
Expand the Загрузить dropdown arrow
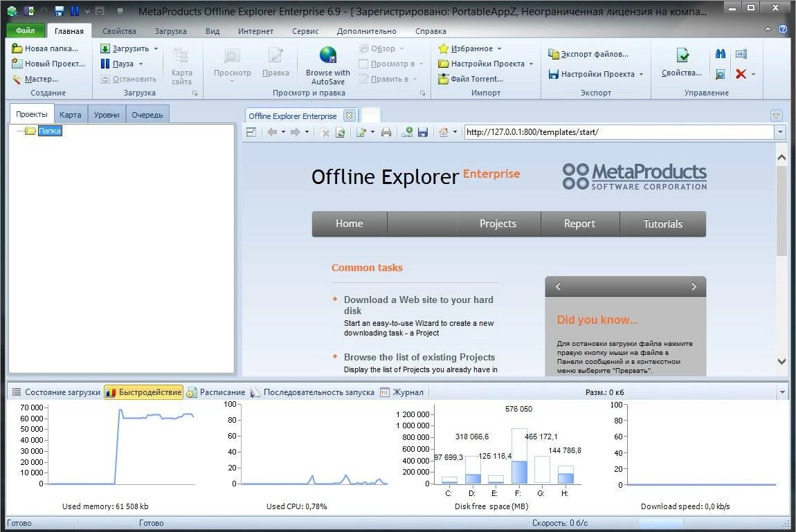pyautogui.click(x=156, y=48)
